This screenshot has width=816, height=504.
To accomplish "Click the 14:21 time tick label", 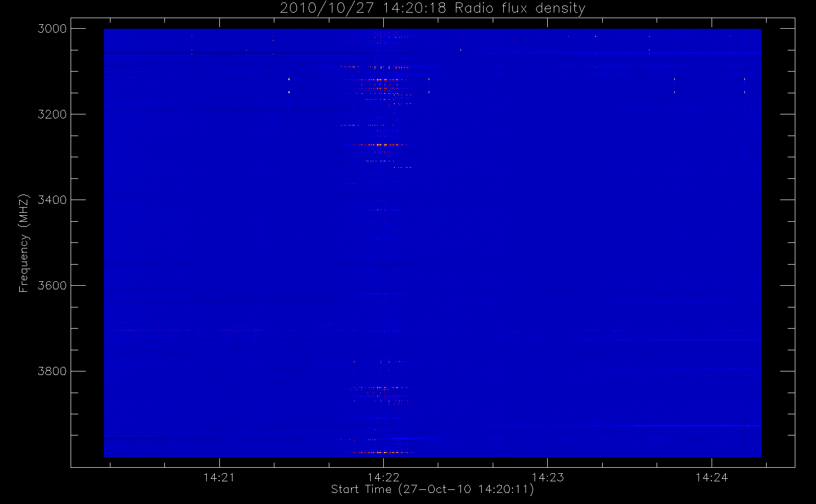I will click(x=219, y=477).
